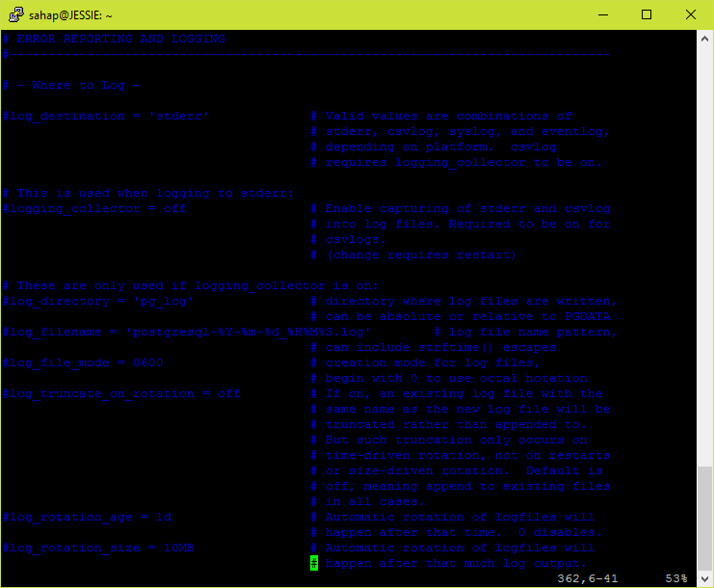Click '# into log files. Required to be on for'
This screenshot has width=714, height=588.
pos(461,224)
